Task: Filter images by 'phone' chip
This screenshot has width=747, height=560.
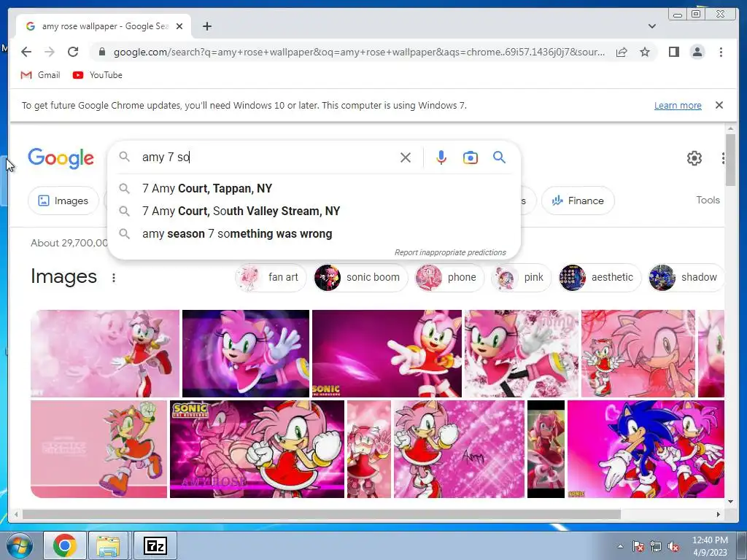Action: [449, 277]
